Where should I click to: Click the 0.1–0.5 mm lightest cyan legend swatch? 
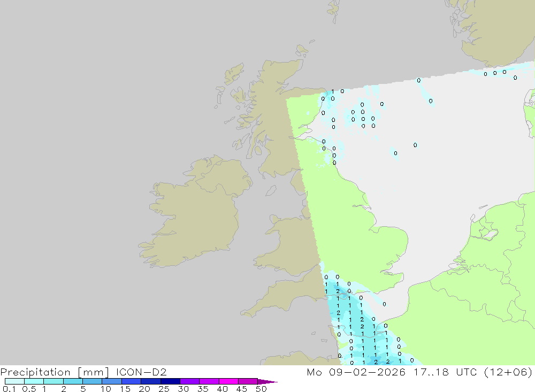[14, 381]
